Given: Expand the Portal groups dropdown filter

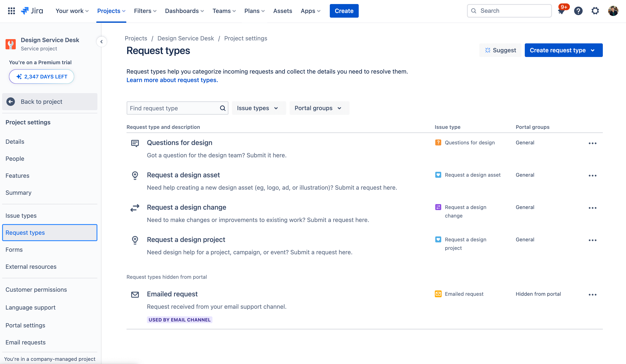Looking at the screenshot, I should pos(317,108).
